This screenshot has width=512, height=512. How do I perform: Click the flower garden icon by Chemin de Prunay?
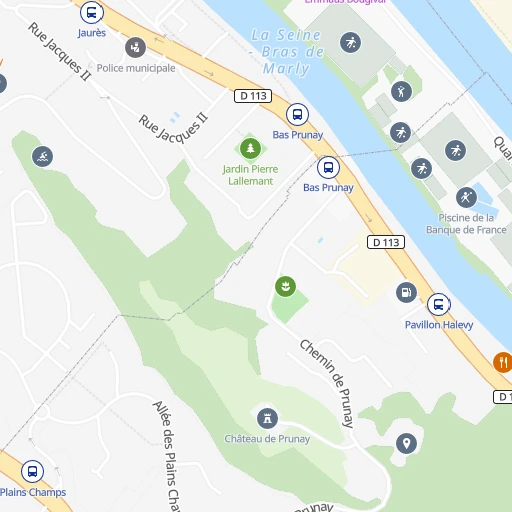[x=285, y=286]
